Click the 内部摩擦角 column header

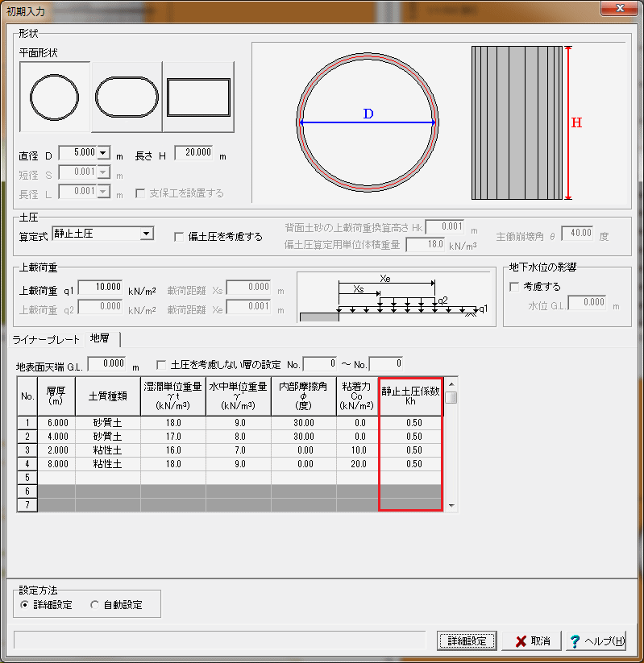tap(304, 396)
